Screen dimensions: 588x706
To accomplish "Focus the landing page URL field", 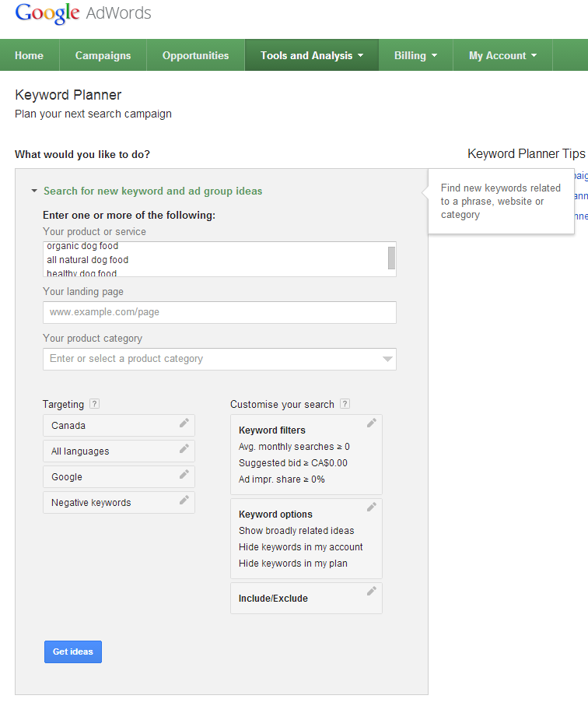I will (x=219, y=312).
